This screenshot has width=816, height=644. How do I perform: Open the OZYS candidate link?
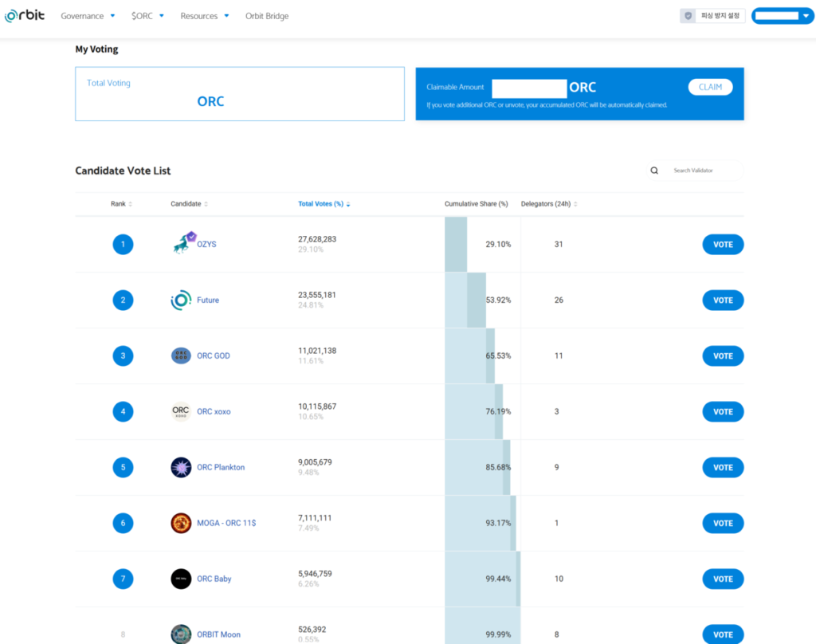coord(206,244)
